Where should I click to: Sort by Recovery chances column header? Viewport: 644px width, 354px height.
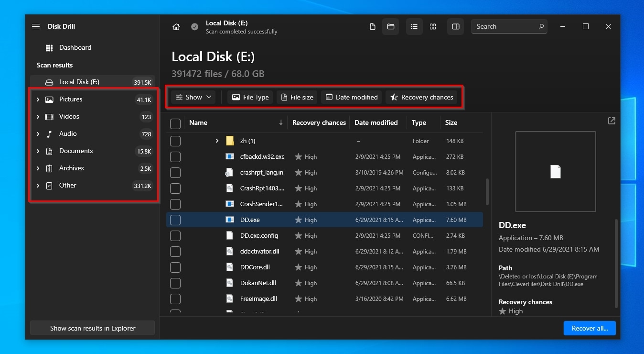319,122
